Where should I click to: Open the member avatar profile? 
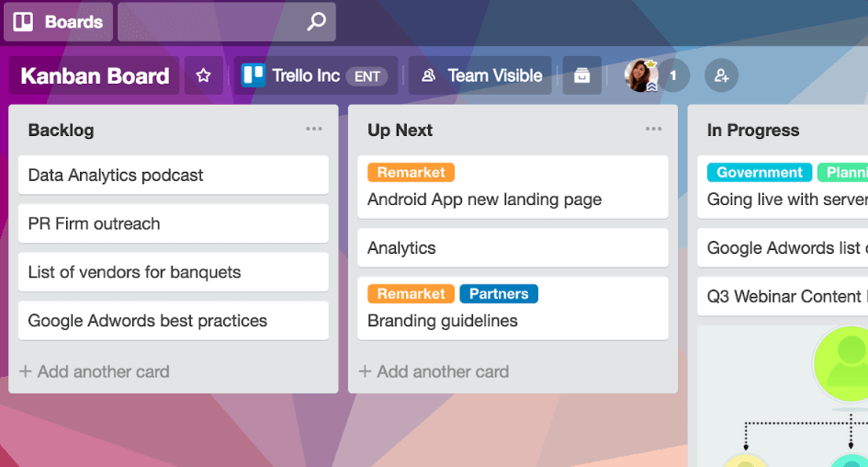coord(641,75)
